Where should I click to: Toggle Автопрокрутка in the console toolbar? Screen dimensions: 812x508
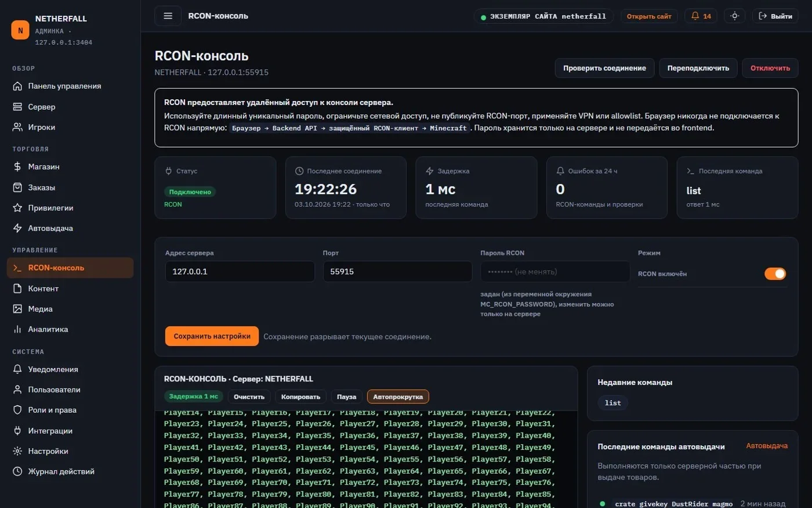point(398,397)
